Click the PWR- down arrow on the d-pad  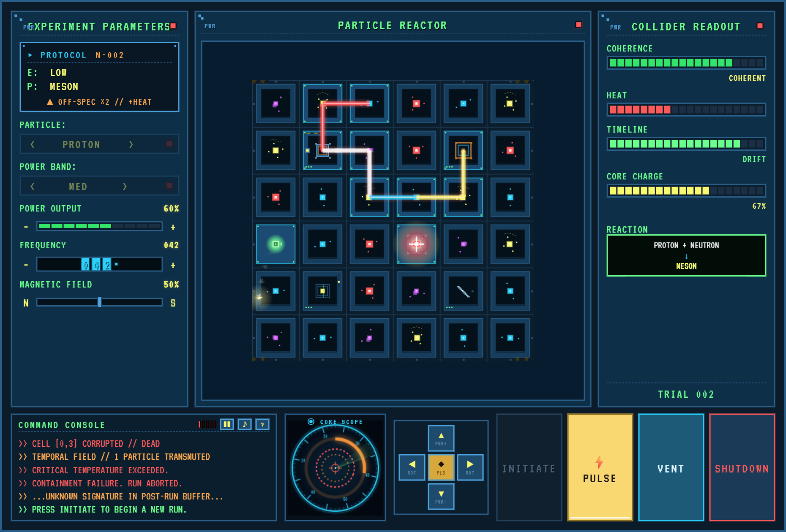[x=441, y=497]
